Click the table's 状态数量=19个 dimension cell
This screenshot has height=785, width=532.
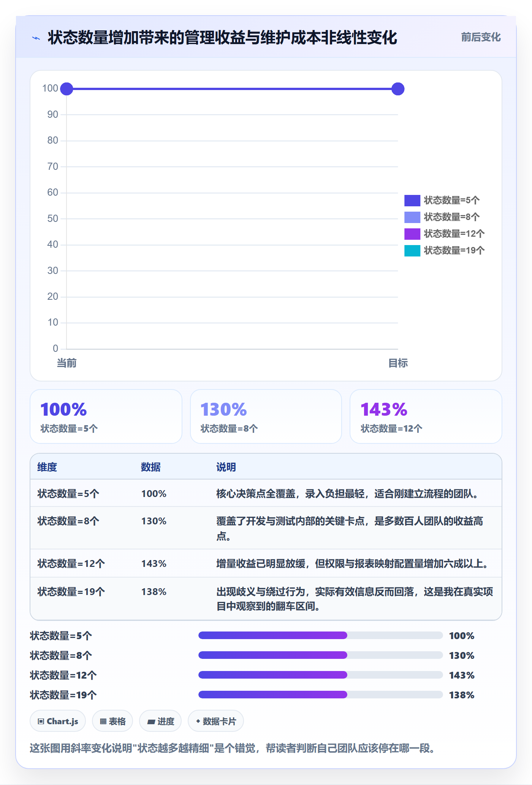(x=71, y=592)
